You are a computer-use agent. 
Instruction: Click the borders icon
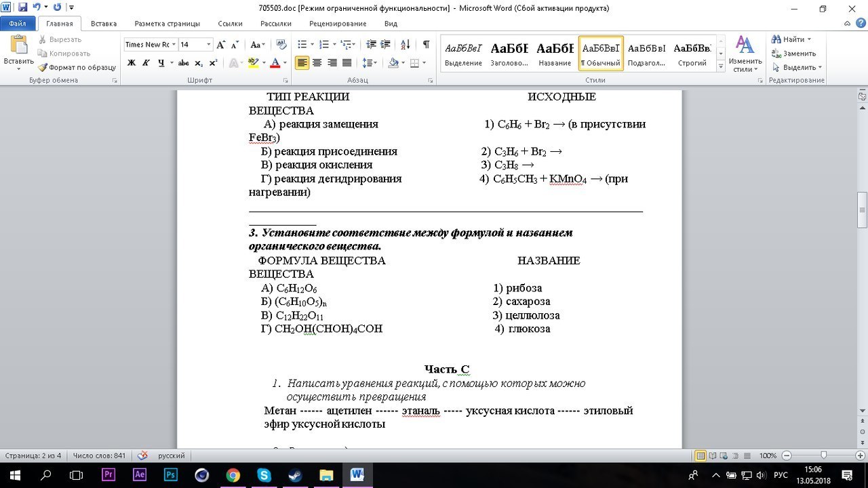414,63
